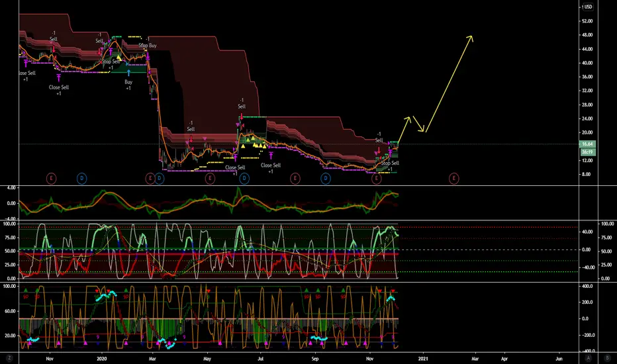Click the Close Sell label near July 2020
This screenshot has height=364, width=617.
(x=271, y=165)
